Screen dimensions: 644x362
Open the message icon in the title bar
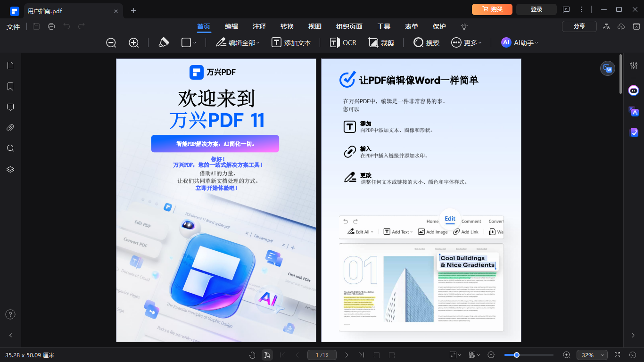coord(566,9)
